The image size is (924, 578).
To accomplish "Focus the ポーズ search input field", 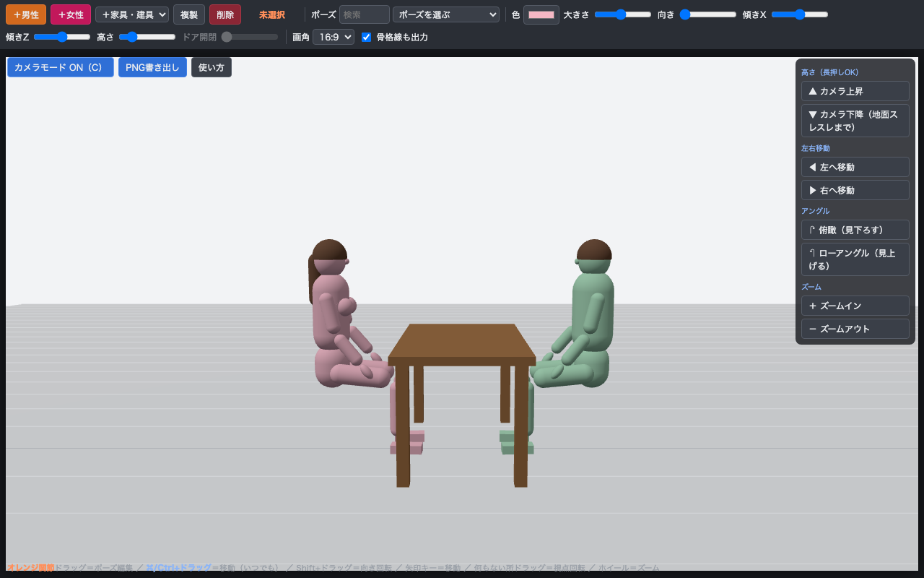I will coord(365,14).
